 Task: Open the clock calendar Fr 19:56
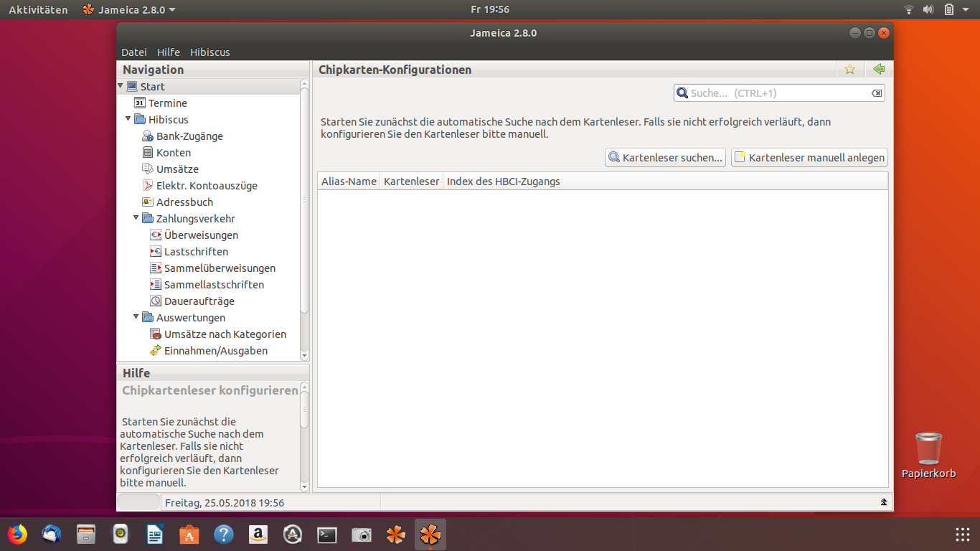pyautogui.click(x=490, y=10)
